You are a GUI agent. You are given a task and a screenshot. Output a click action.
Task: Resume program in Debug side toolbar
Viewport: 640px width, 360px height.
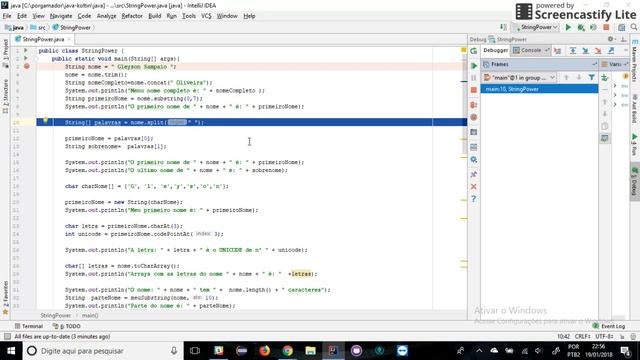(473, 66)
